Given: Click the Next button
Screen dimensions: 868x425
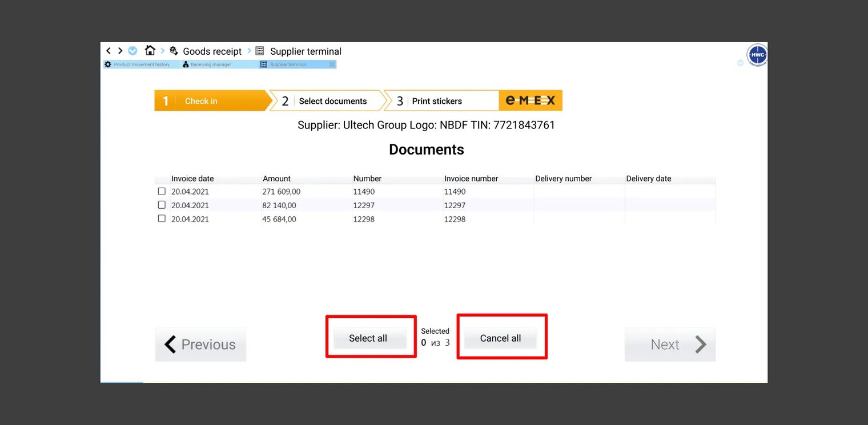Looking at the screenshot, I should coord(670,345).
